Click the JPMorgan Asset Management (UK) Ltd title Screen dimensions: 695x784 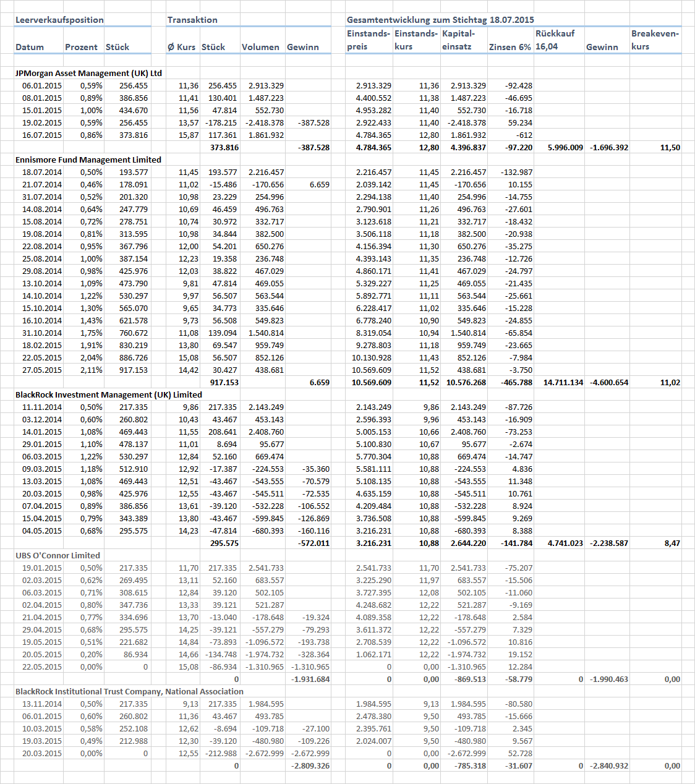pyautogui.click(x=88, y=73)
